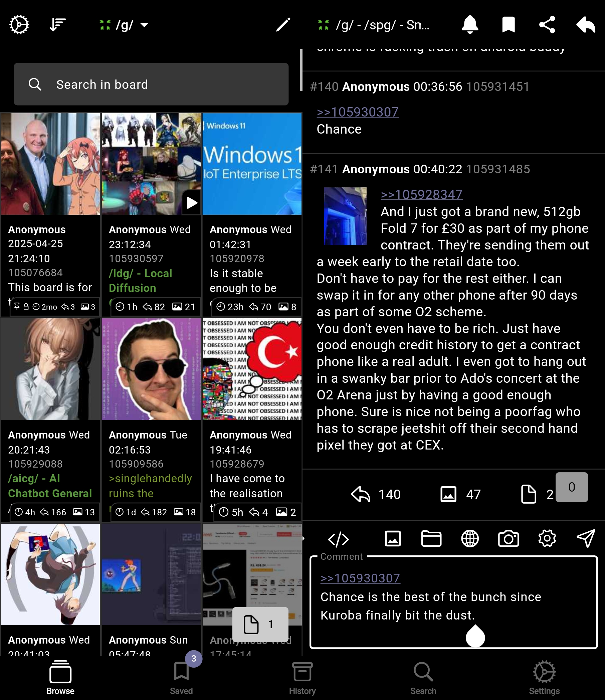Open the Windows 11 IoT Enterprise thread image
605x700 pixels.
point(252,164)
